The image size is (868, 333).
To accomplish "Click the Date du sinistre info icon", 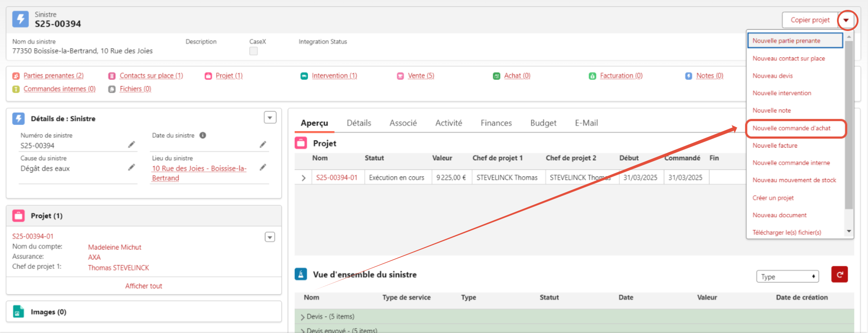I will [x=202, y=135].
